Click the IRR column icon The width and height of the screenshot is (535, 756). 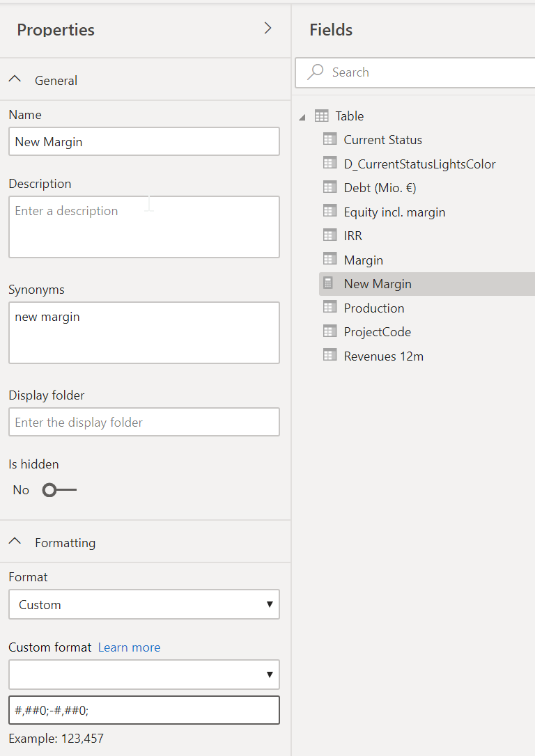pos(330,235)
